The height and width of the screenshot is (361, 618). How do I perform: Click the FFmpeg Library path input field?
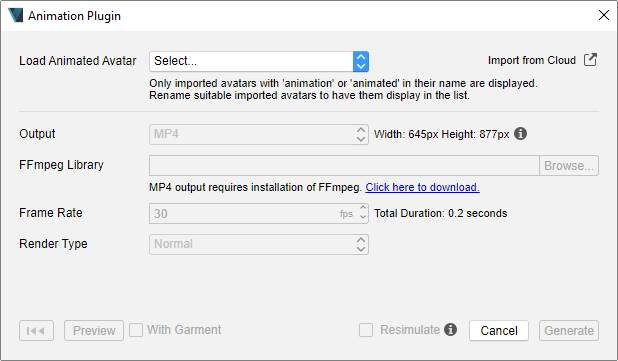[x=344, y=166]
